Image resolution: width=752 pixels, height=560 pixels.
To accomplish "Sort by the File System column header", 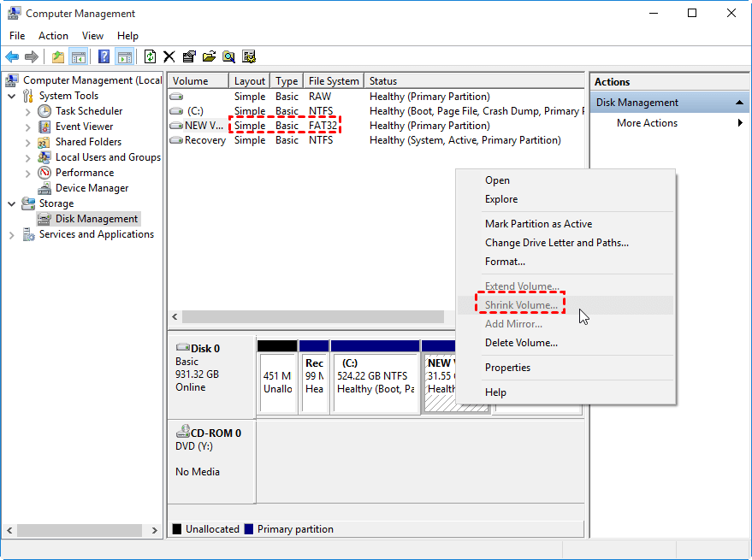I will click(x=334, y=81).
